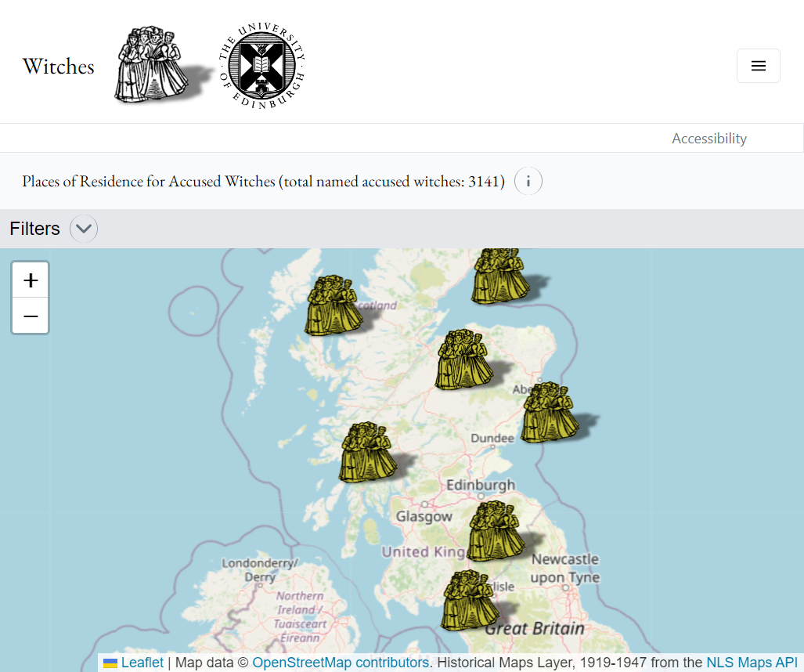Open the Accessibility link
The image size is (804, 672).
point(709,139)
